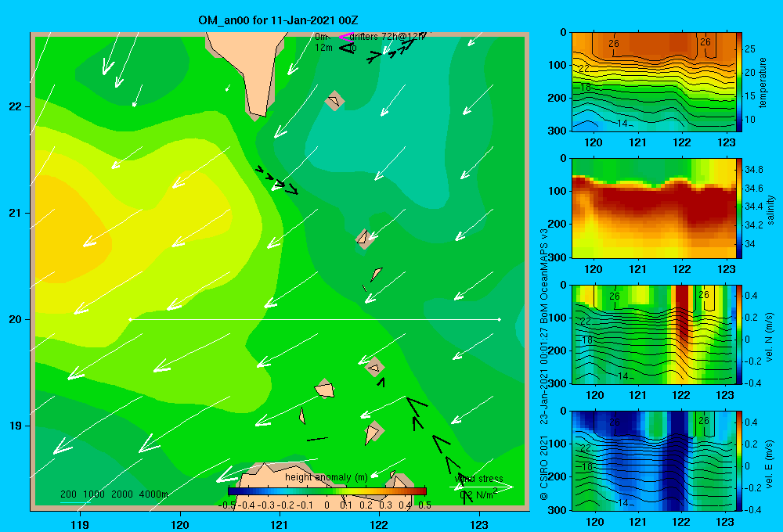The image size is (783, 532).
Task: Click latitude label 21 on main map axis
Action: coord(15,213)
